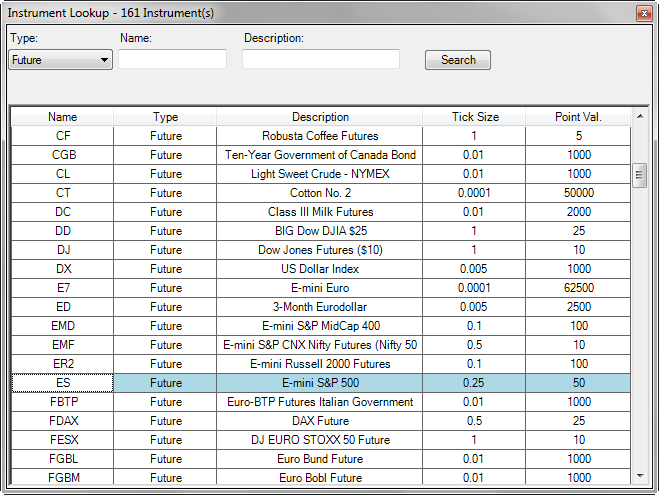Sort by the Description column header

click(320, 117)
